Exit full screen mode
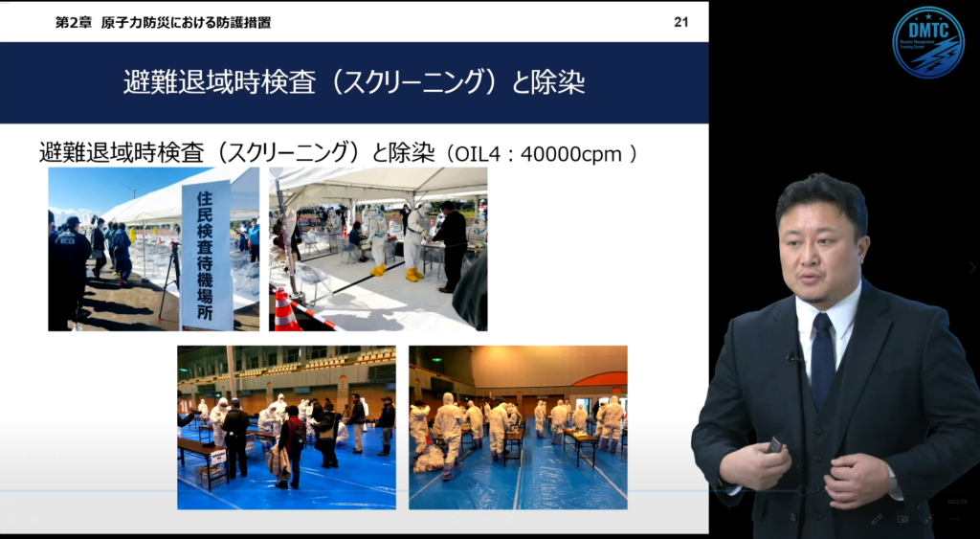This screenshot has width=980, height=539. (927, 519)
